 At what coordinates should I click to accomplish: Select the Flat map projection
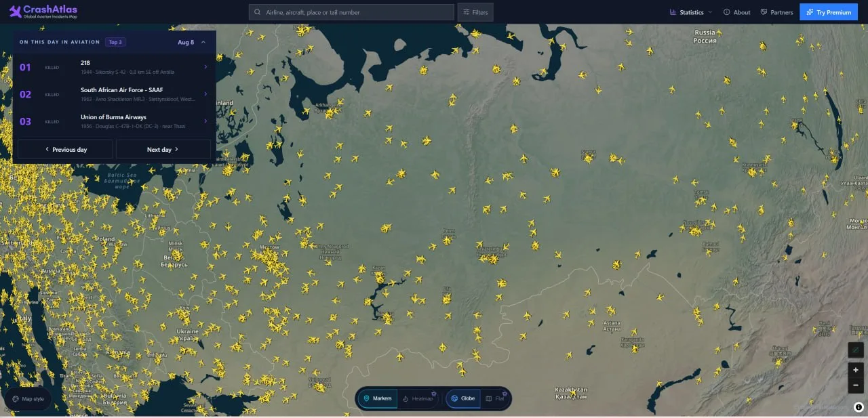(496, 398)
